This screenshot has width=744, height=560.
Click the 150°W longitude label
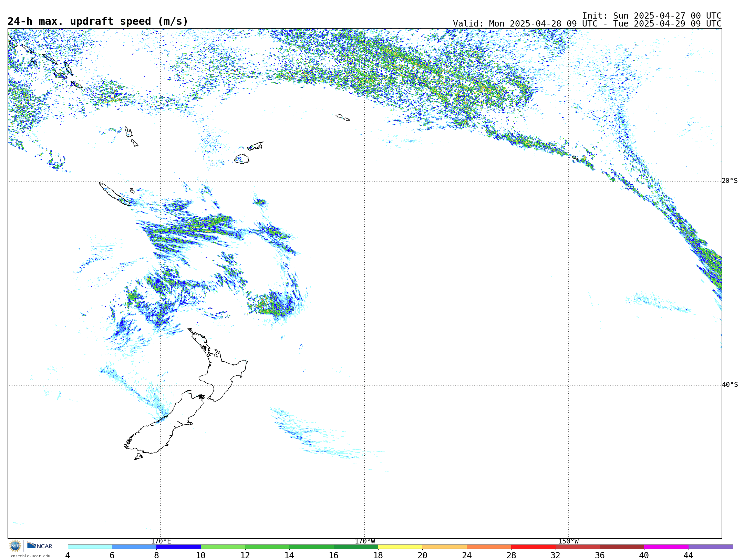pos(569,541)
